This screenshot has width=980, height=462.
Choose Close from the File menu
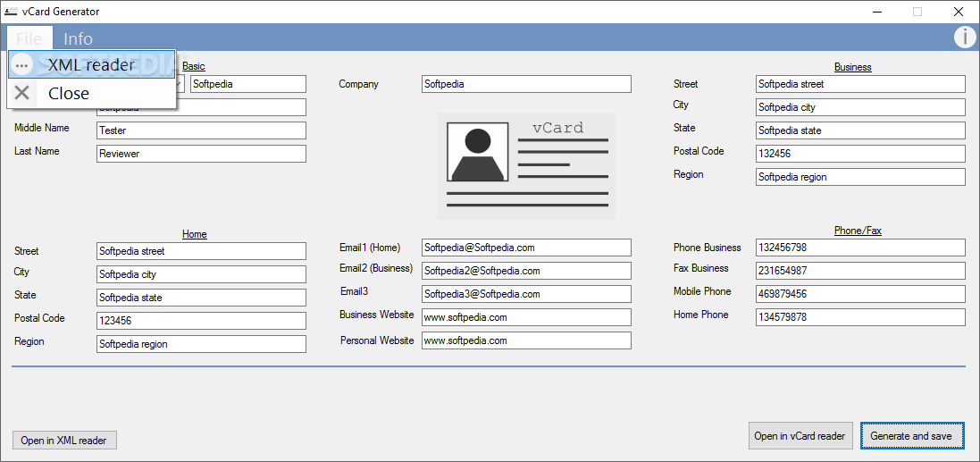[92, 93]
